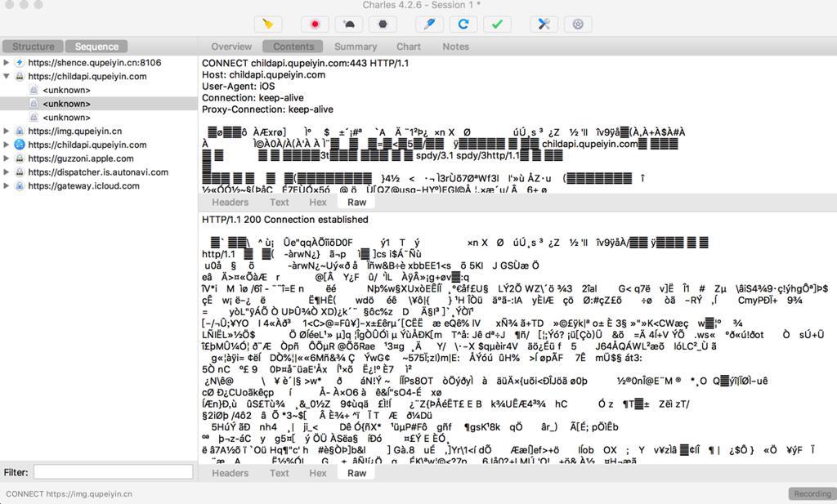This screenshot has width=837, height=504.
Task: Expand the img.qupeiyin.cn host
Action: click(7, 131)
